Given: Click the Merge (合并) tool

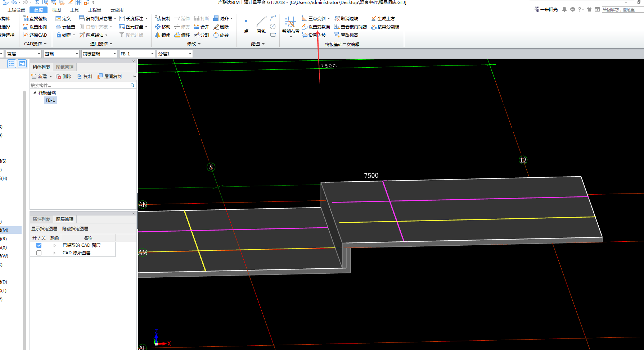Looking at the screenshot, I should (x=201, y=27).
